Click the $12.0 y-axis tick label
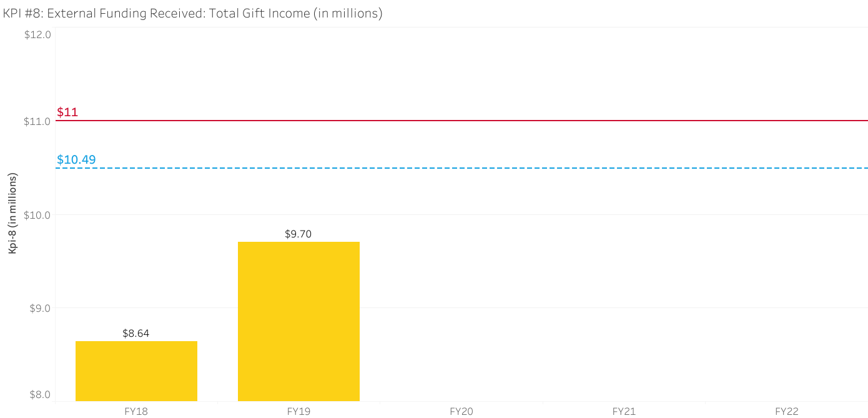 coord(37,35)
